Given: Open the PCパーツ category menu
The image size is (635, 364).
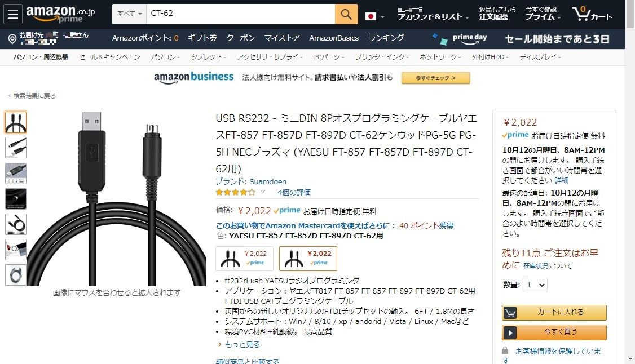Looking at the screenshot, I should point(329,57).
